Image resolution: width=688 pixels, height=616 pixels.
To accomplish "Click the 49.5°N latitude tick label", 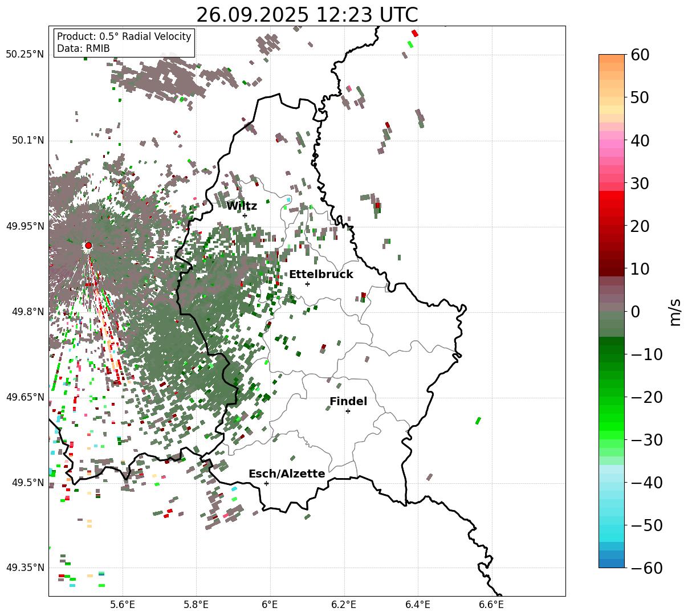I will (x=27, y=483).
